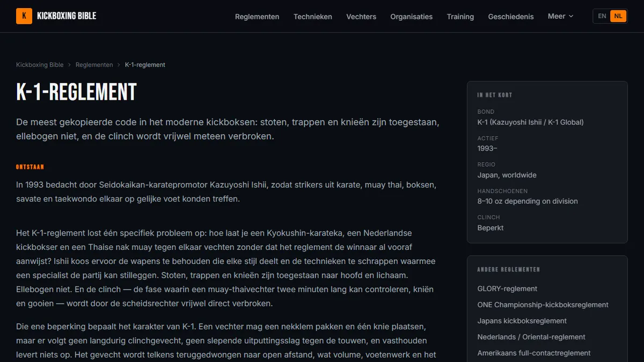Click the bond value K-1 (Kazuyoshi Ishii / K-1 Global)
This screenshot has height=362, width=644.
click(531, 122)
